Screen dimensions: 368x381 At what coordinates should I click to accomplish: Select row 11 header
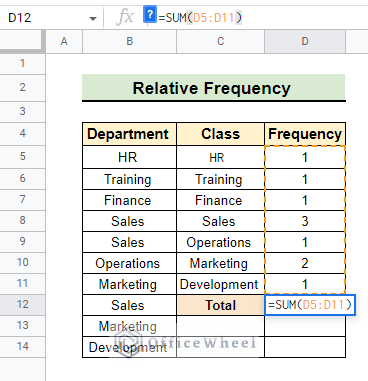pyautogui.click(x=22, y=284)
